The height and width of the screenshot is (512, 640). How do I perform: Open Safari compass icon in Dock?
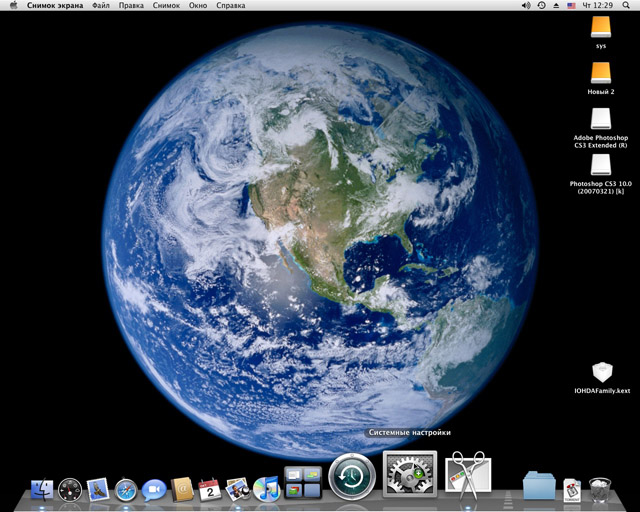126,489
